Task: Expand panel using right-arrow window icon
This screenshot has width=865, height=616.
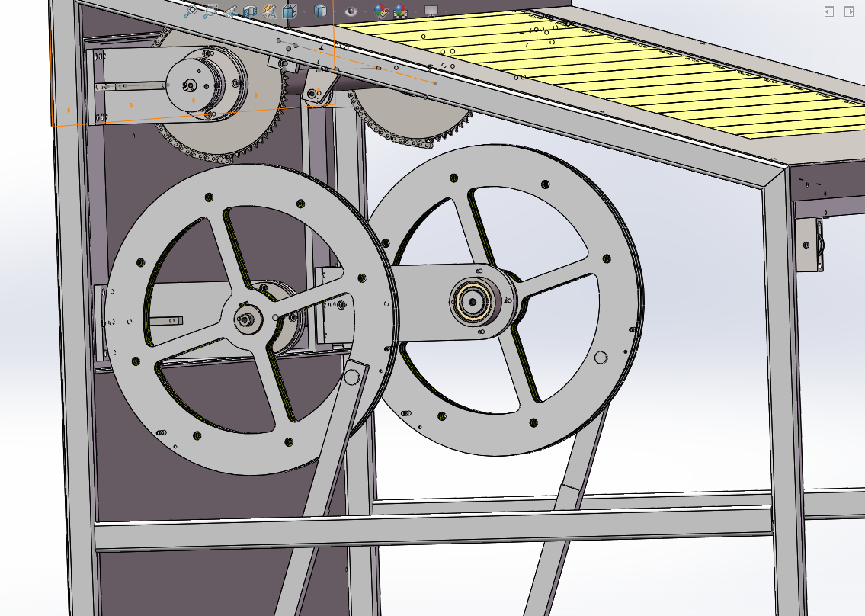Action: point(849,11)
